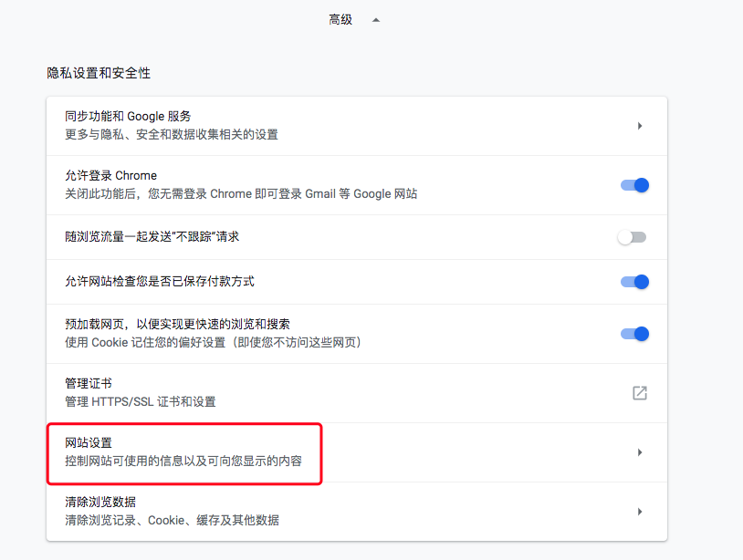Collapse the 高级 advanced section arrow
Screen dimensions: 743x560
[376, 20]
